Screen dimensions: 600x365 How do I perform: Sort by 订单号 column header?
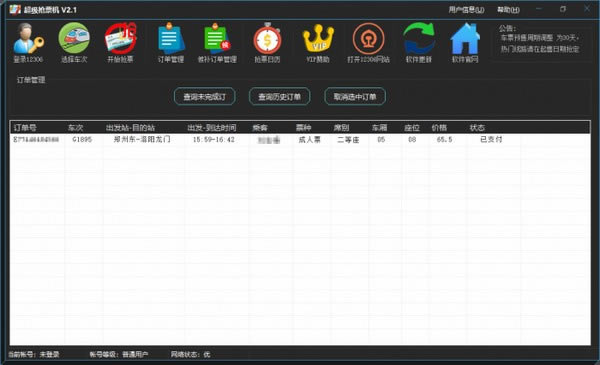[25, 127]
